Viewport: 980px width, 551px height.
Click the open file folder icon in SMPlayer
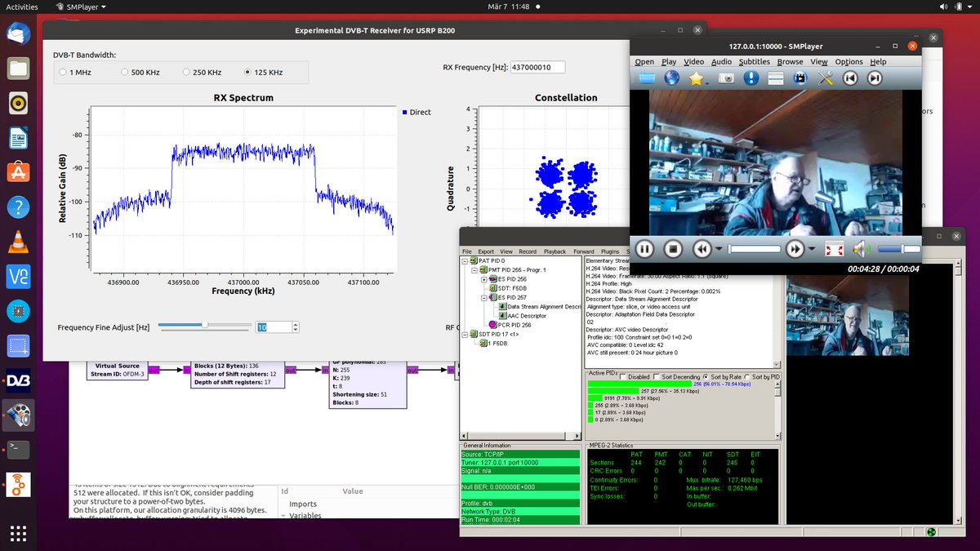[647, 78]
